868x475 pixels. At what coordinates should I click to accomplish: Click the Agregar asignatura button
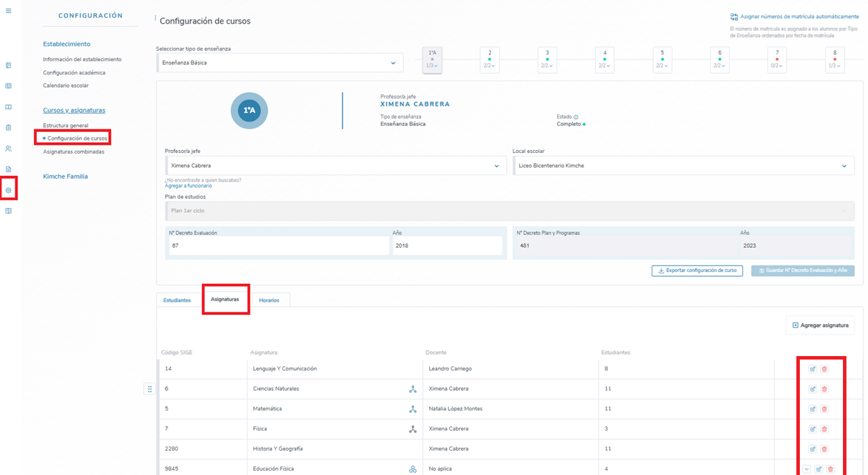click(x=821, y=325)
